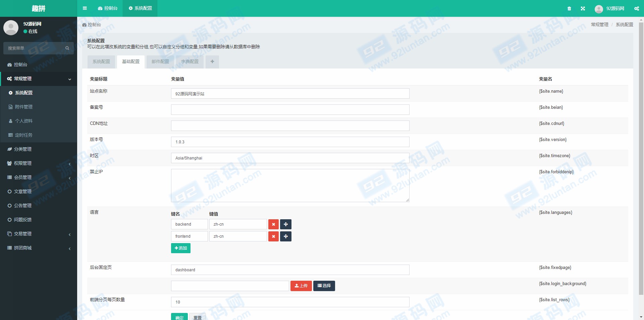The width and height of the screenshot is (644, 320).
Task: Click the 控制台 breadcrumb at page top
Action: (92, 25)
